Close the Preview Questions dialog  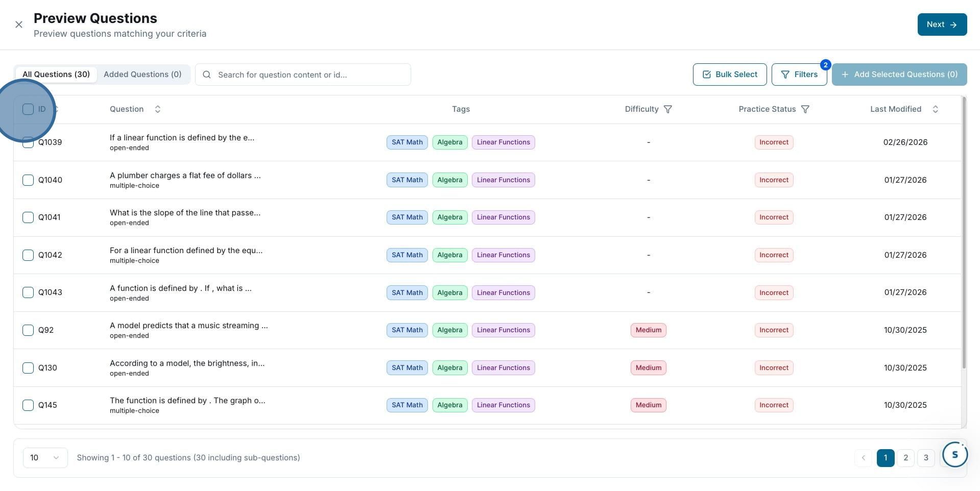click(19, 24)
